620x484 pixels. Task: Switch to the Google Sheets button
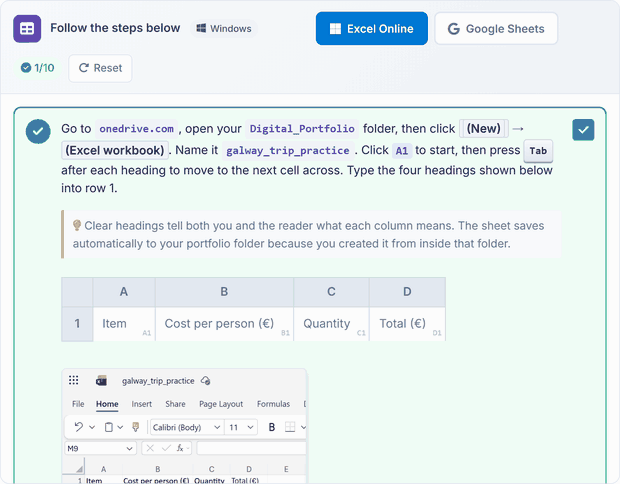496,28
